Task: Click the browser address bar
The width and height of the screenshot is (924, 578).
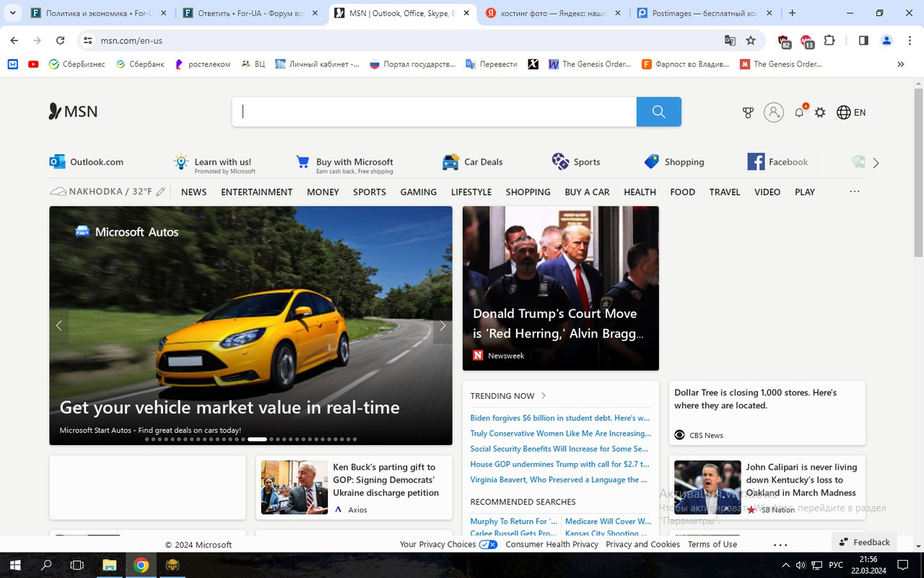Action: pyautogui.click(x=404, y=40)
